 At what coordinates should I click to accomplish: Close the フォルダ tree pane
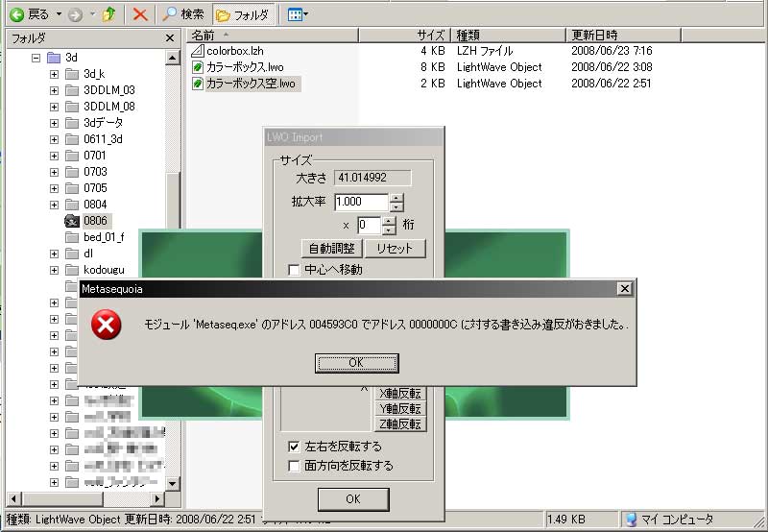point(170,38)
